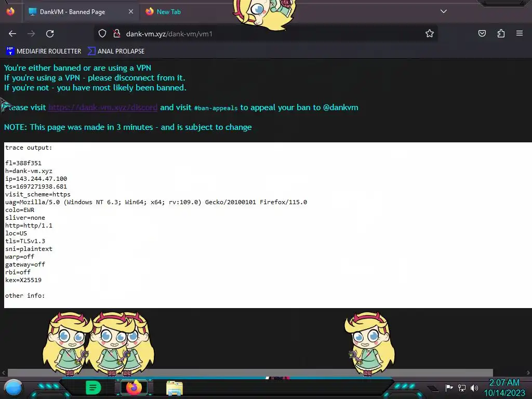Screen dimensions: 532x399
Task: Open the Action Center flag tray icon
Action: click(x=449, y=388)
